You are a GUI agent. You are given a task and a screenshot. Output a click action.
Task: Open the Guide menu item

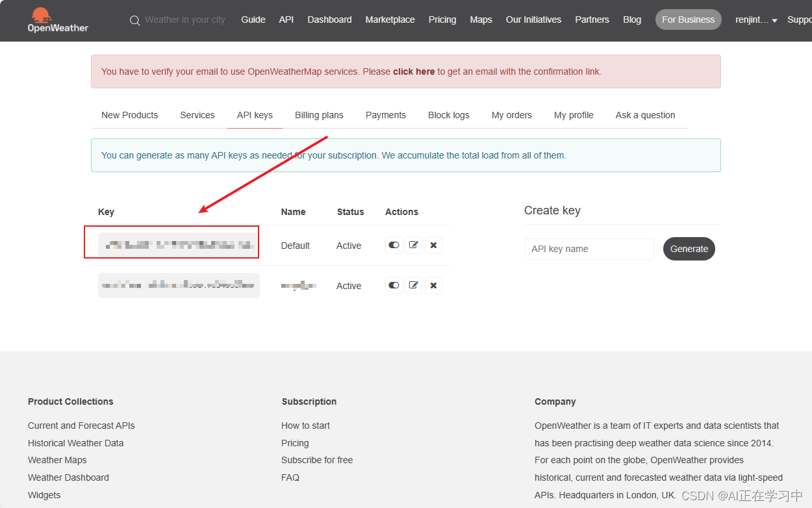tap(253, 19)
